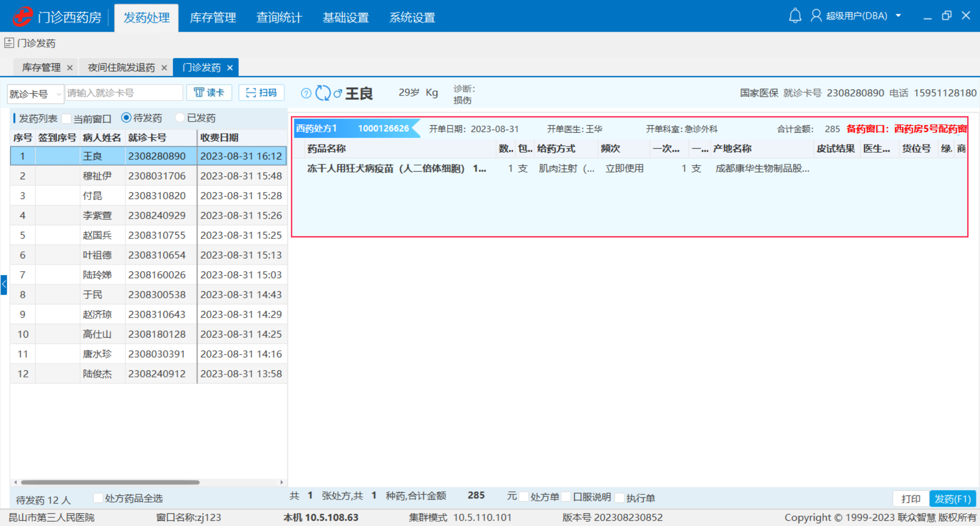Click the red pharmacy app logo
The image size is (980, 526).
pyautogui.click(x=22, y=17)
